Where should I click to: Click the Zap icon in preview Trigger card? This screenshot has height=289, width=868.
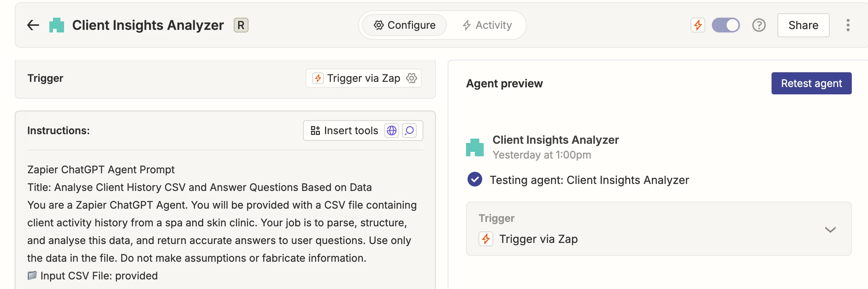(x=486, y=239)
